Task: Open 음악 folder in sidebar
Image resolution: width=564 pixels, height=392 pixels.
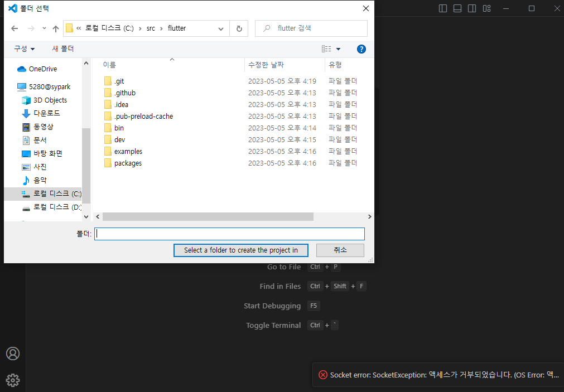Action: (34, 180)
